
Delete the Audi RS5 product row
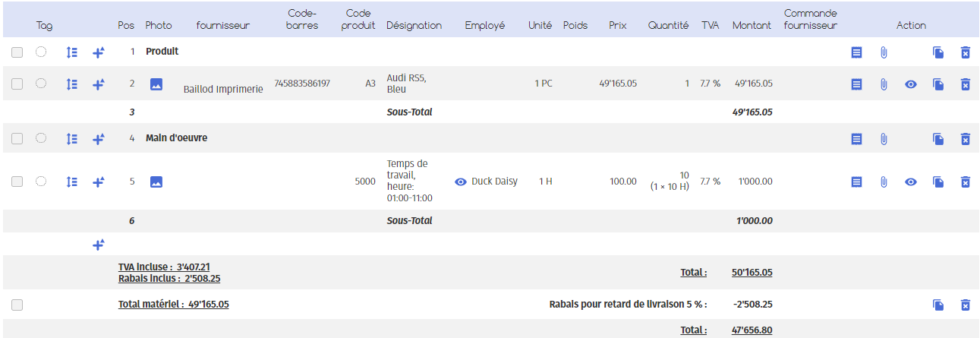point(965,84)
